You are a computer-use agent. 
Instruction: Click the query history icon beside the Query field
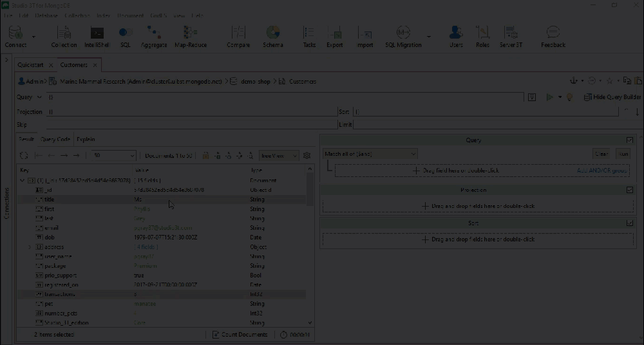coord(532,97)
